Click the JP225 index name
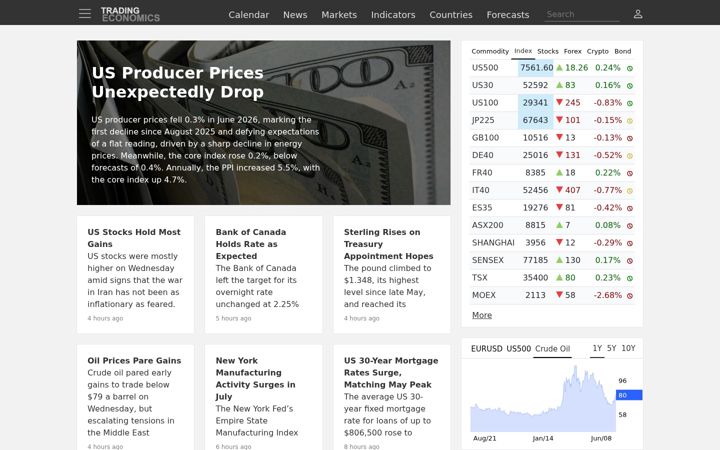Image resolution: width=720 pixels, height=450 pixels. pyautogui.click(x=483, y=120)
